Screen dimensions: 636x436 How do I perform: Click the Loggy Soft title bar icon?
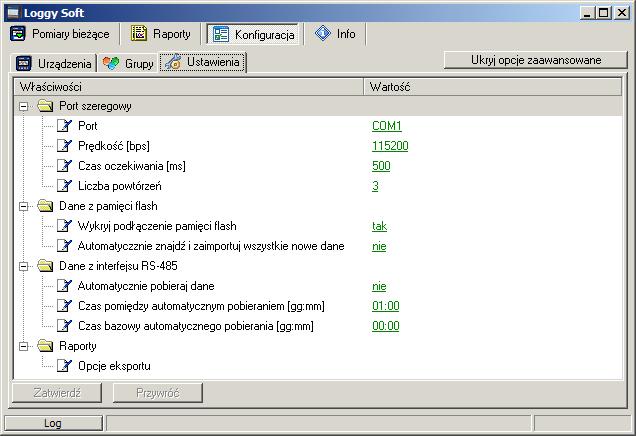click(13, 13)
